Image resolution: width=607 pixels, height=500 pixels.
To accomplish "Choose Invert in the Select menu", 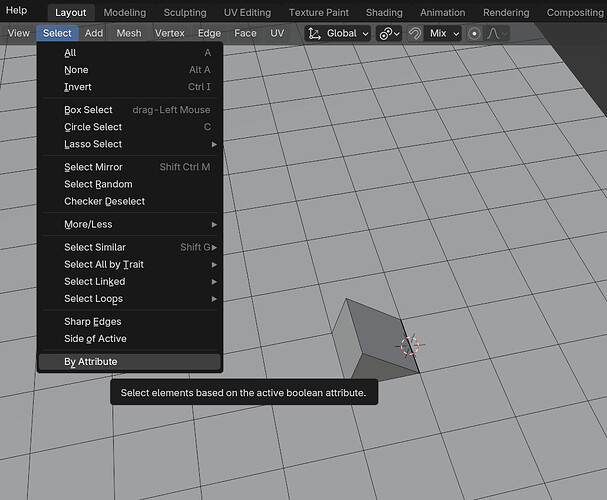I will [130, 87].
